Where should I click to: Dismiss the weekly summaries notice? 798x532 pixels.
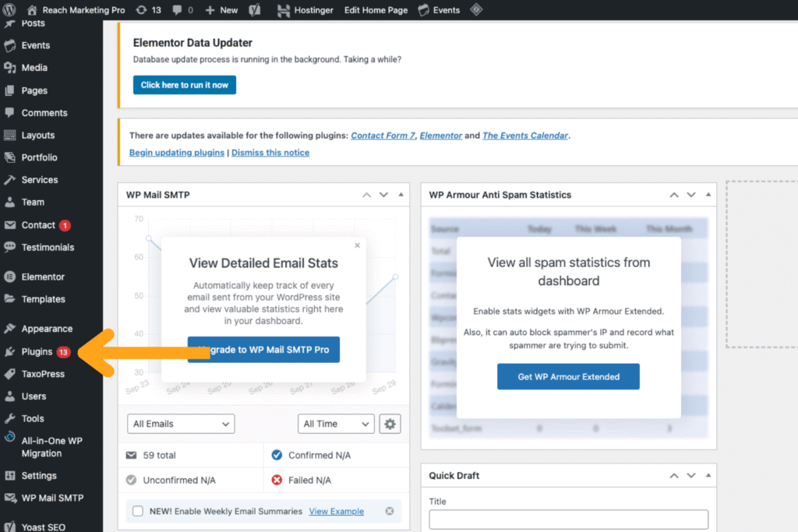[x=390, y=511]
